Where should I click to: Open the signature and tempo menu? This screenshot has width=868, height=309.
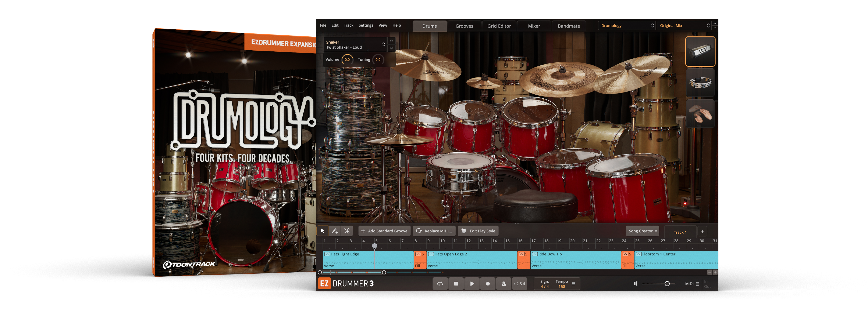573,284
